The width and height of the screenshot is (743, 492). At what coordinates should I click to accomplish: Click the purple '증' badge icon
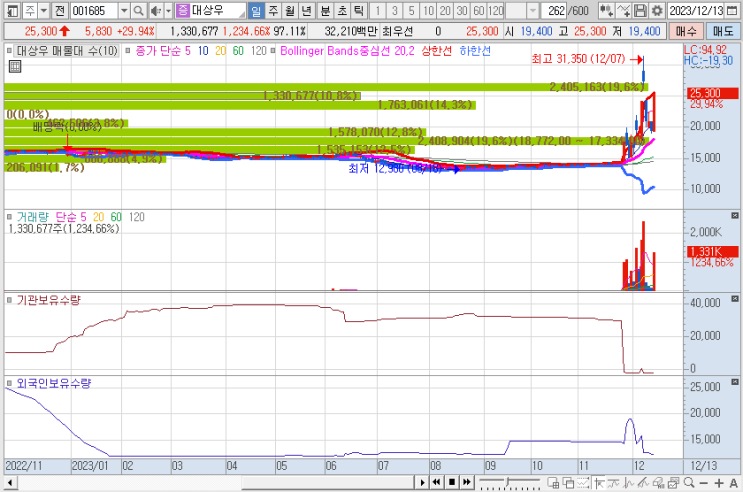pos(182,10)
